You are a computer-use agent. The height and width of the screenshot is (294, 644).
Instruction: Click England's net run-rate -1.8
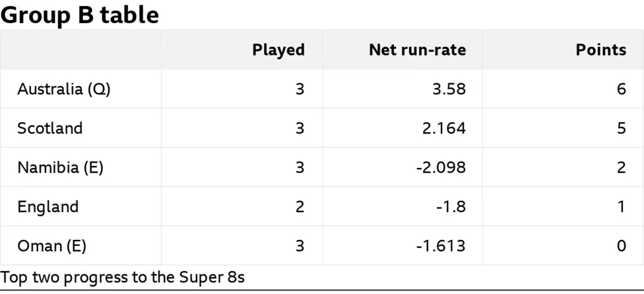(451, 207)
